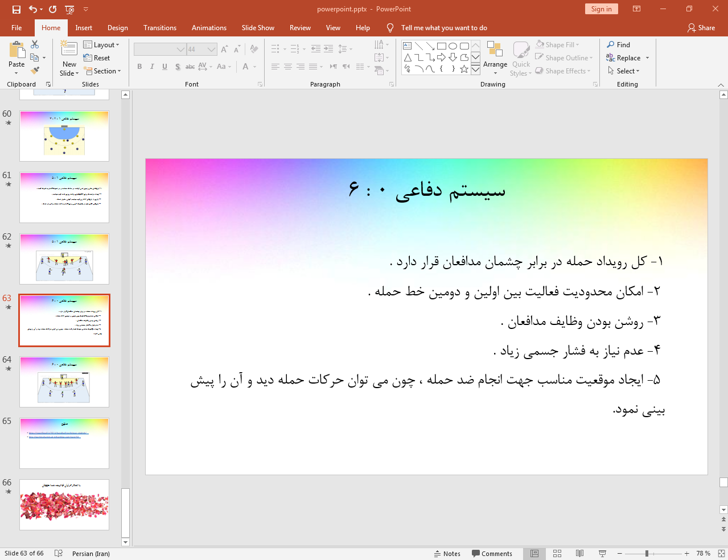Click zoom out minus button
This screenshot has width=728, height=560.
click(x=619, y=553)
